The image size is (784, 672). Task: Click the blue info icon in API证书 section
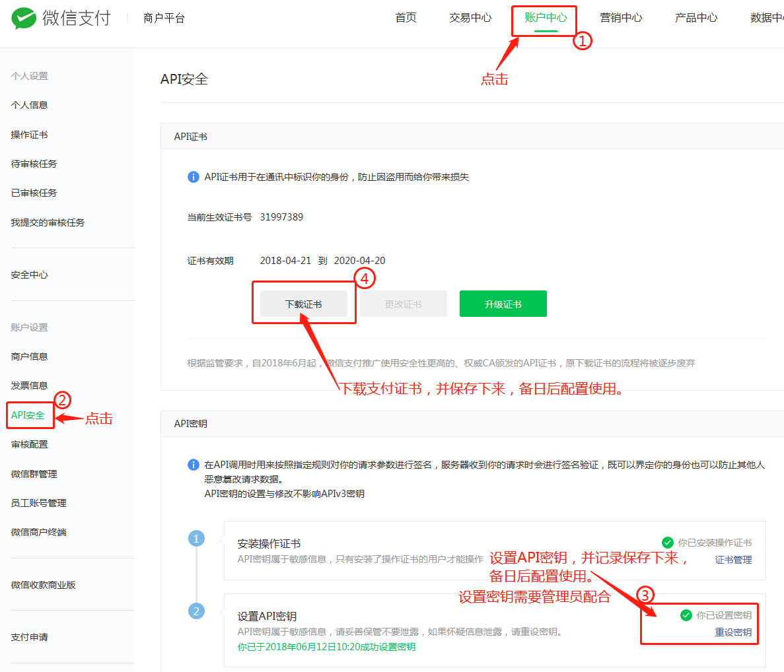[x=193, y=177]
